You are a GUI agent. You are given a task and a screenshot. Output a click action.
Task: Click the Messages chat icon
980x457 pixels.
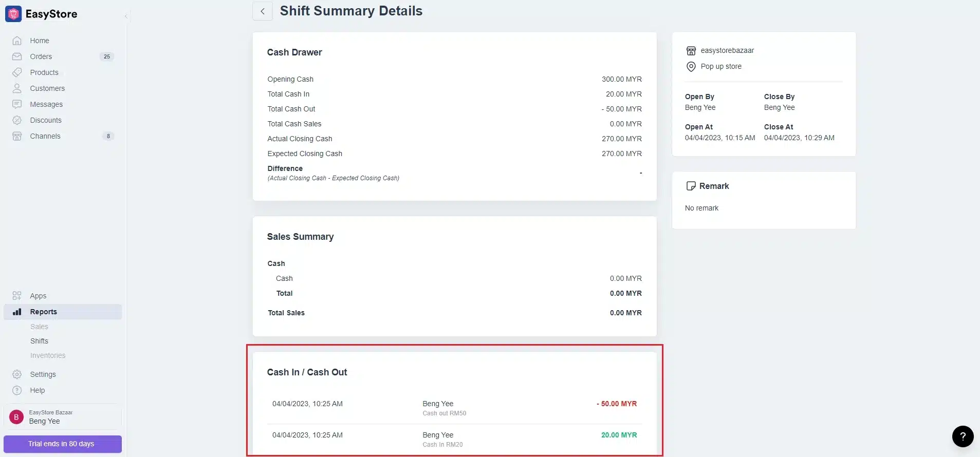17,104
